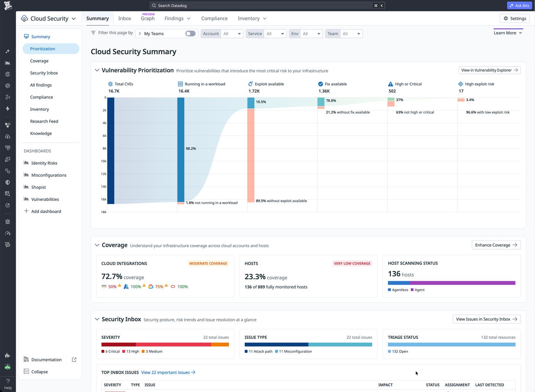Screen dimensions: 535x392
Task: Expand the Learn More dropdown
Action: pos(508,33)
